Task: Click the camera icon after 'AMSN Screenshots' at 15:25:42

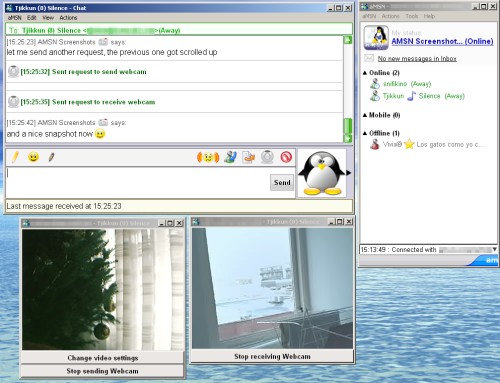Action: pyautogui.click(x=103, y=122)
